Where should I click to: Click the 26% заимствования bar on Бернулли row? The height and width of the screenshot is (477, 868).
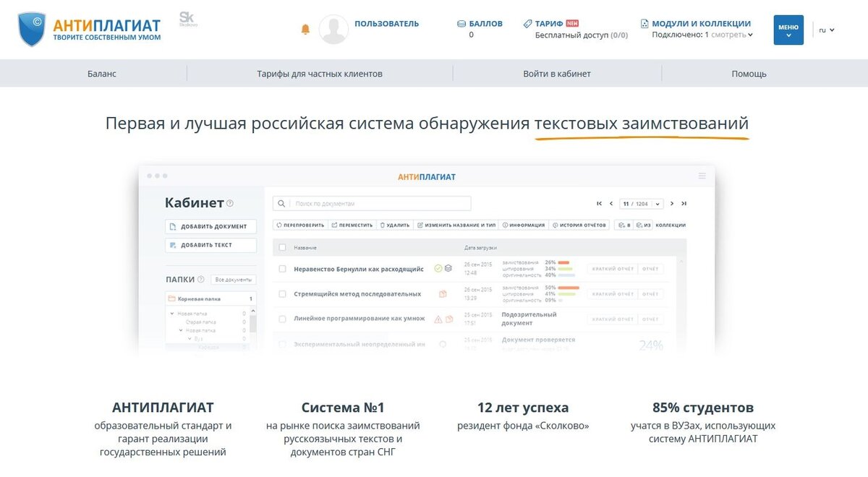click(x=563, y=262)
